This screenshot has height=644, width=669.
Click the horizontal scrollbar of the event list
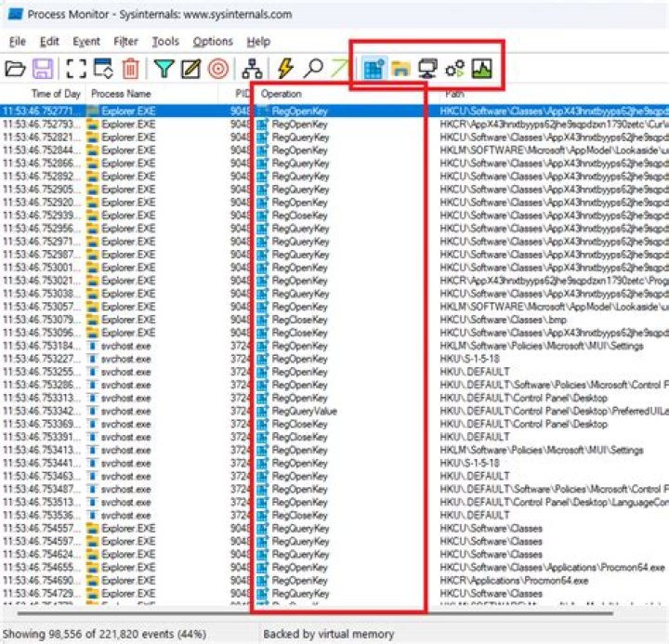click(316, 613)
